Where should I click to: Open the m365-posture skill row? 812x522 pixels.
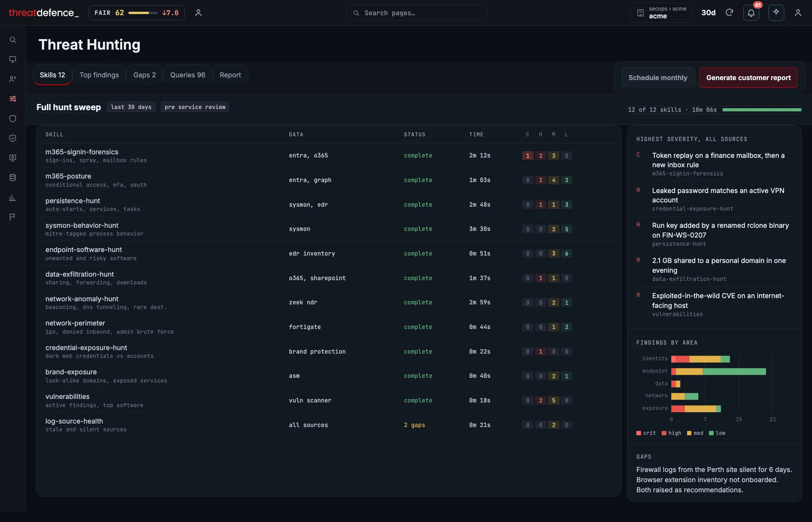coord(328,180)
